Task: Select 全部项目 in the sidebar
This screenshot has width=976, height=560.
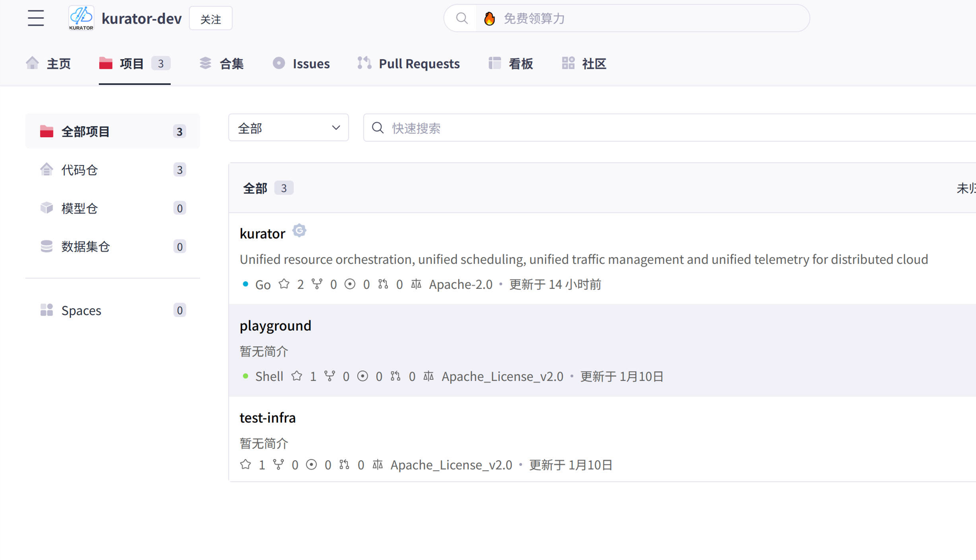Action: coord(113,131)
